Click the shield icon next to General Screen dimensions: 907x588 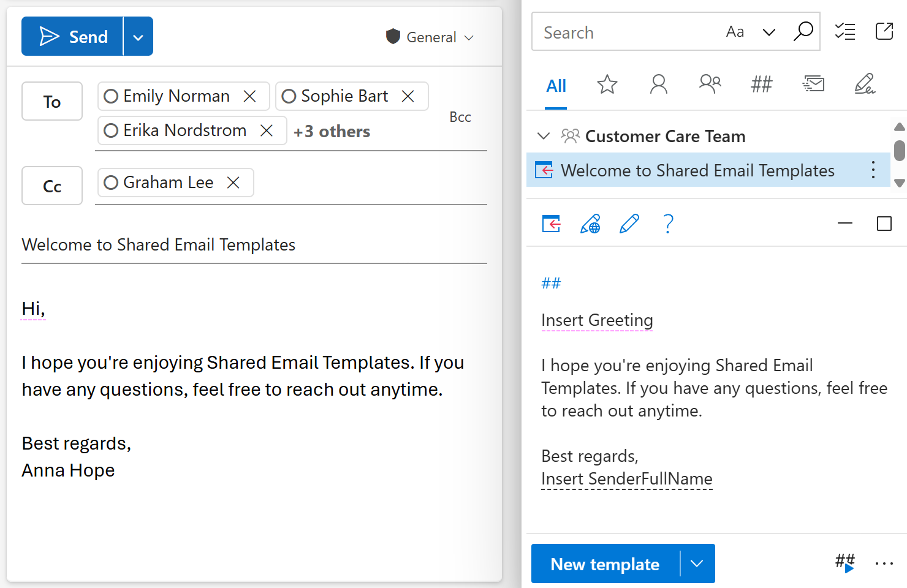pyautogui.click(x=393, y=37)
